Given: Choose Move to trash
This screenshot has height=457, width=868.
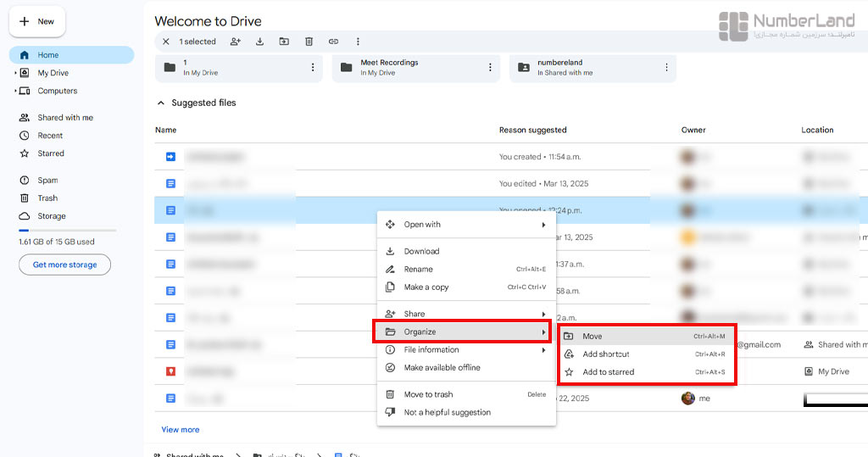Looking at the screenshot, I should [466, 394].
